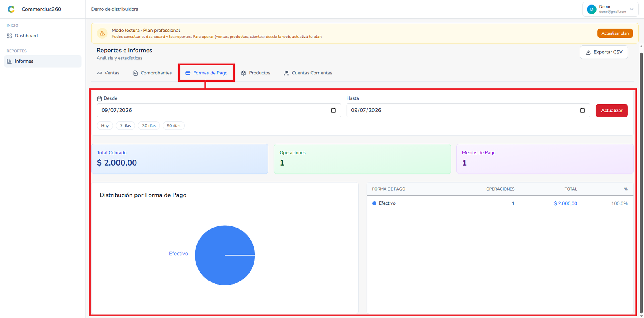The height and width of the screenshot is (318, 644).
Task: Click the Total Cobrado summary card
Action: pyautogui.click(x=180, y=159)
